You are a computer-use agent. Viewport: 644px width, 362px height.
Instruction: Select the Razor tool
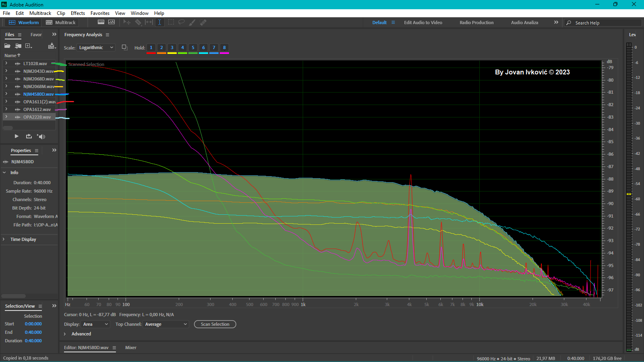click(x=138, y=22)
